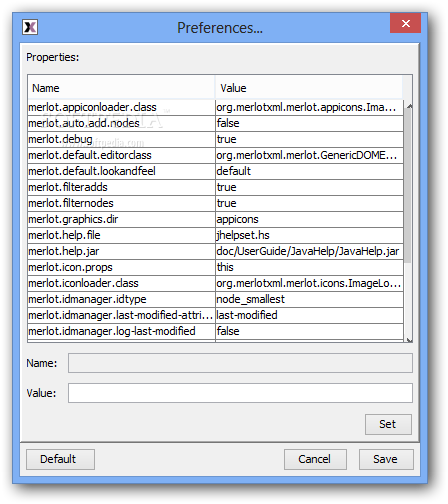Click the Set button

point(388,424)
